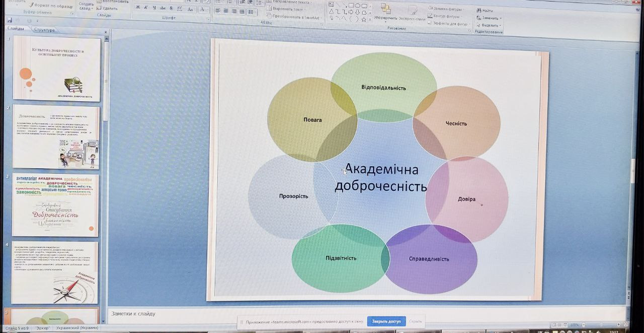Open Шрифт dialog launcher
644x333 pixels.
(208, 19)
